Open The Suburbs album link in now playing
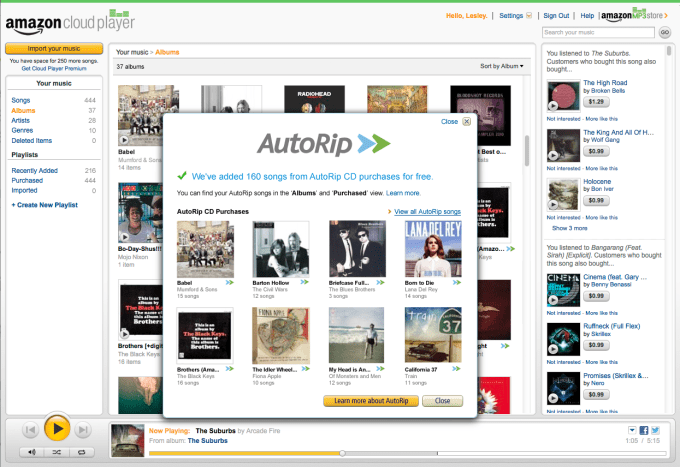This screenshot has width=680, height=467. 208,441
